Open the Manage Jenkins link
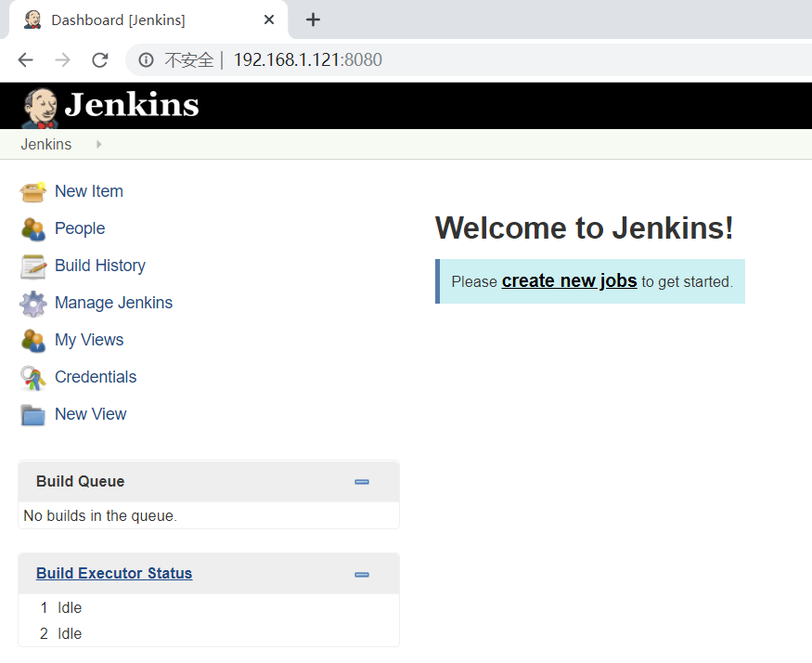The image size is (812, 663). [x=113, y=303]
